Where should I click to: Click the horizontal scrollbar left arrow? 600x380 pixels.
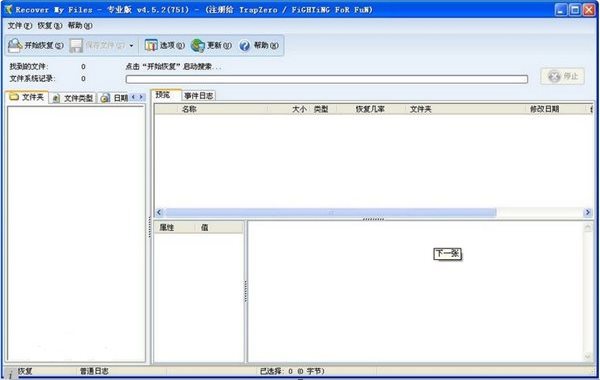[160, 212]
